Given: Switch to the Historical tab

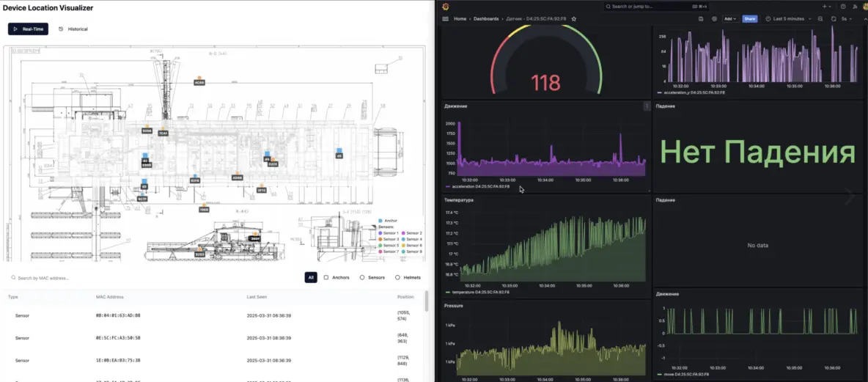Looking at the screenshot, I should (73, 29).
